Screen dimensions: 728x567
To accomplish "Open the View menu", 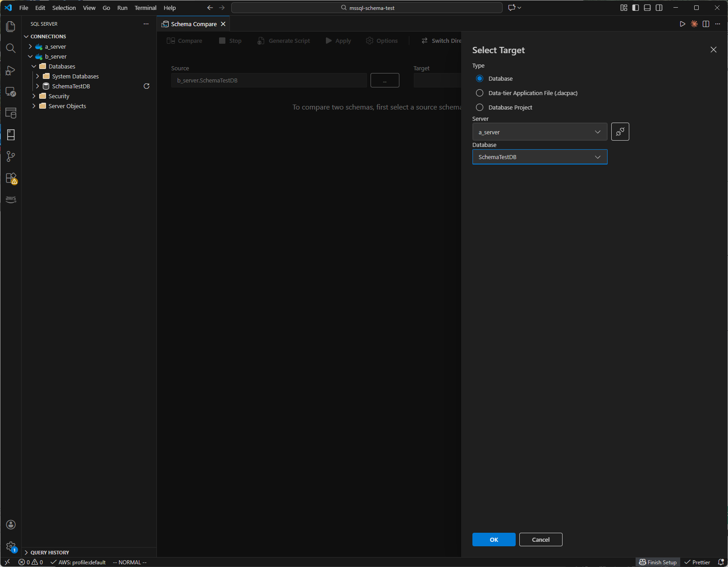I will [89, 8].
